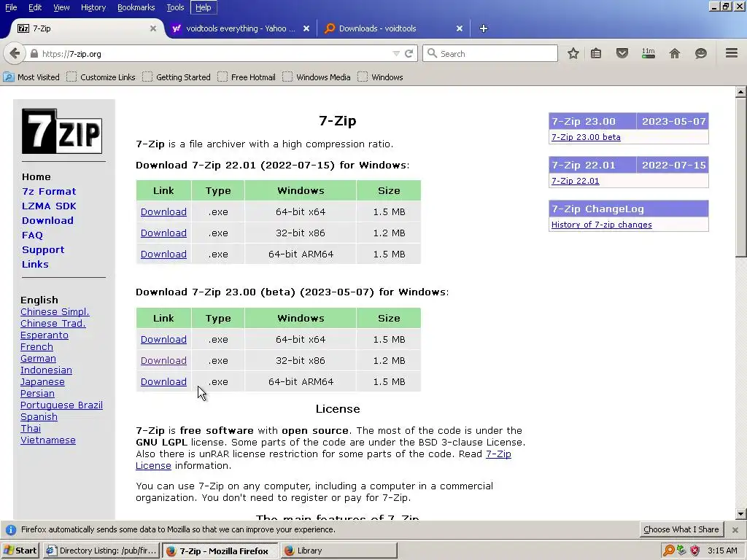The image size is (747, 560).
Task: Open the History menu
Action: 93,7
